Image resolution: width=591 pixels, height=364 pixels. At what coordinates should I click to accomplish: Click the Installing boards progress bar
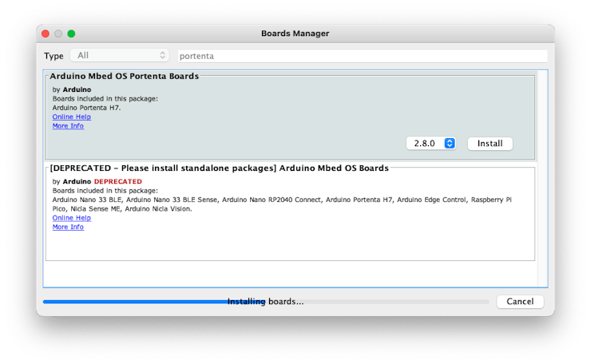pos(266,302)
